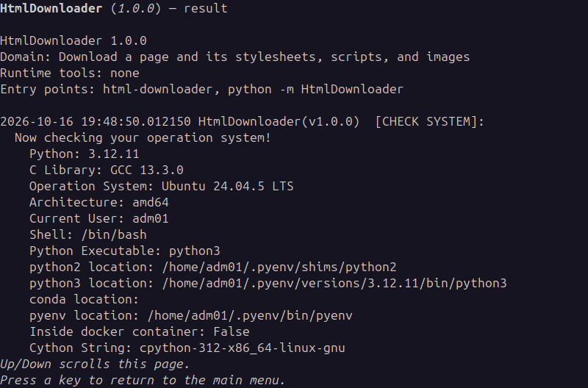
Task: Click the HtmlDownloader title heading
Action: [x=114, y=8]
